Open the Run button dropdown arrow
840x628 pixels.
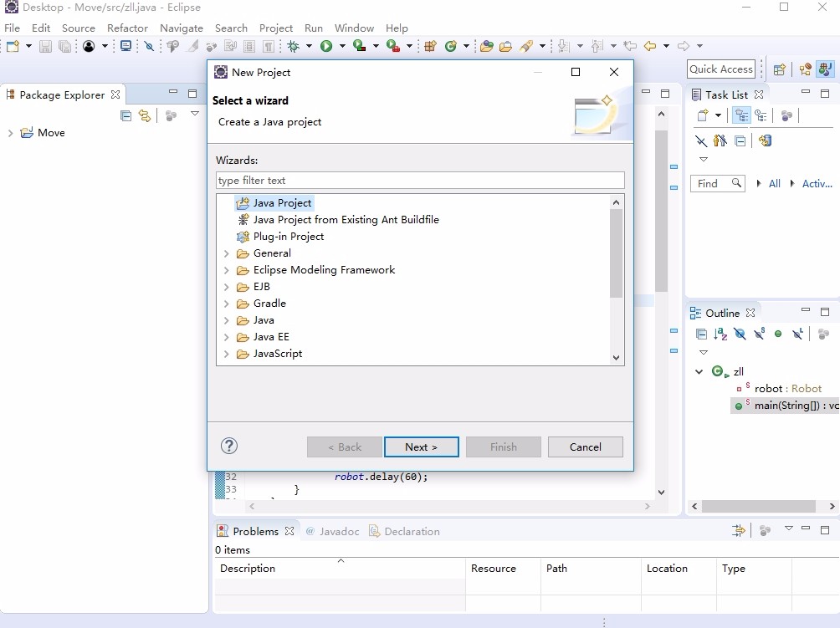(342, 46)
